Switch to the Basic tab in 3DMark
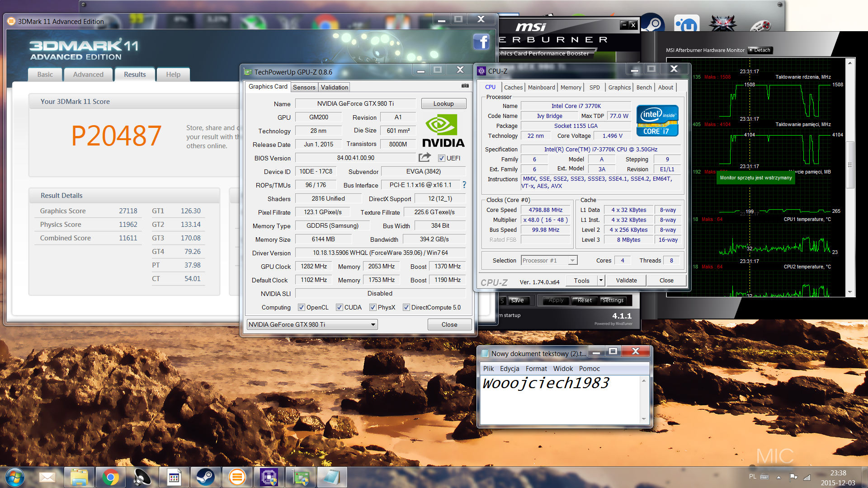The height and width of the screenshot is (488, 868). 45,75
